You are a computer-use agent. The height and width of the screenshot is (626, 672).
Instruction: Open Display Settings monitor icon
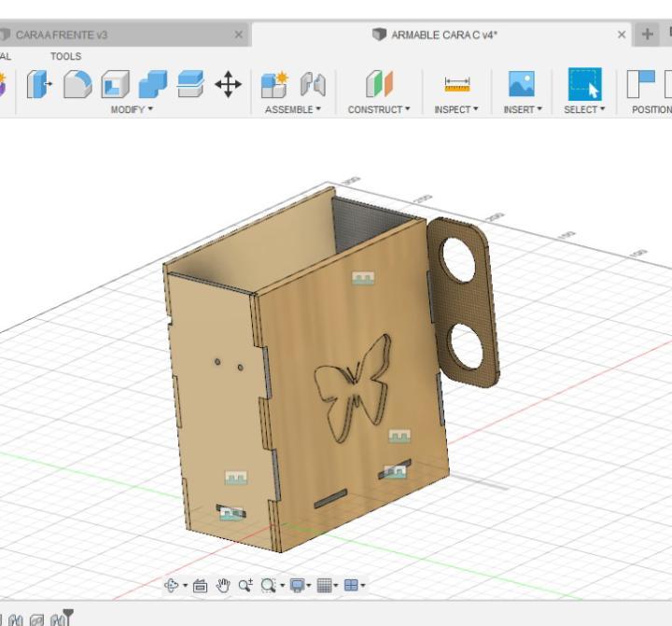tap(298, 585)
